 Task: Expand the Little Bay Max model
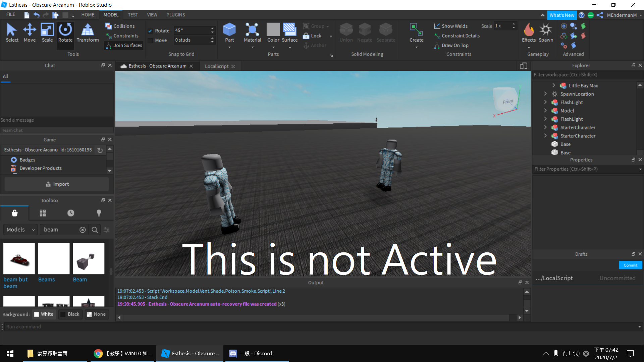pos(554,85)
